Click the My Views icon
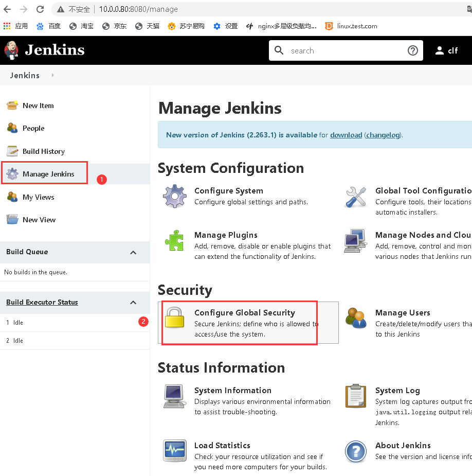Screen dimensions: 472x476 pos(12,197)
